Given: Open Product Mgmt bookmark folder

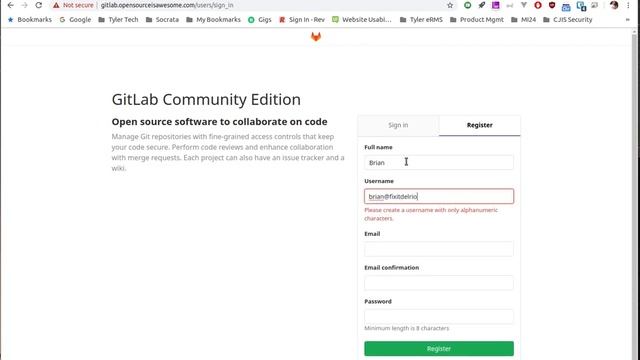Looking at the screenshot, I should pos(477,20).
